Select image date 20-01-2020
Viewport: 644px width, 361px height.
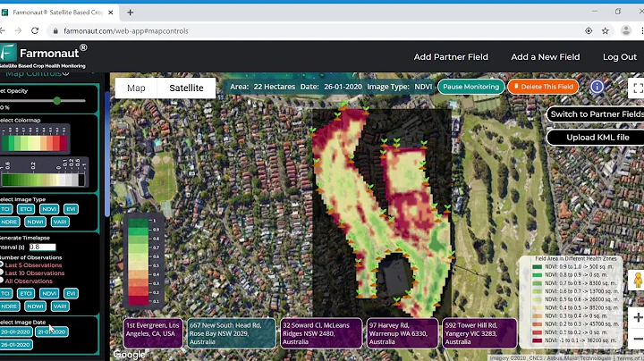click(15, 332)
